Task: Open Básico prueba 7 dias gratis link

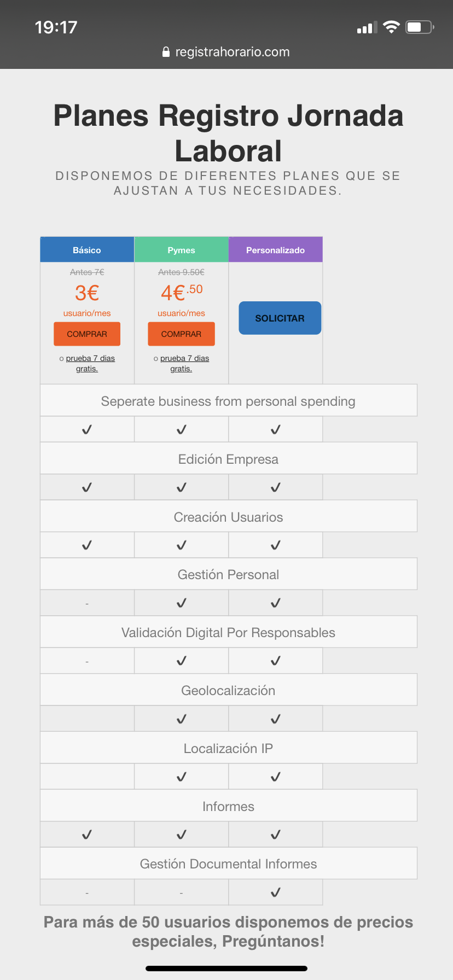Action: point(90,364)
